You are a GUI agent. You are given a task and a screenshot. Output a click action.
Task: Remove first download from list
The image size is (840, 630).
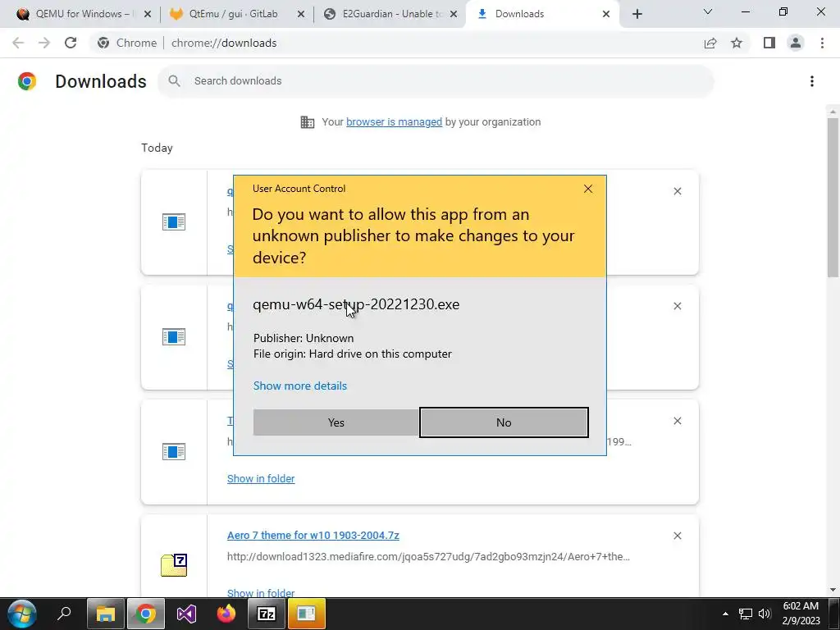coord(677,191)
